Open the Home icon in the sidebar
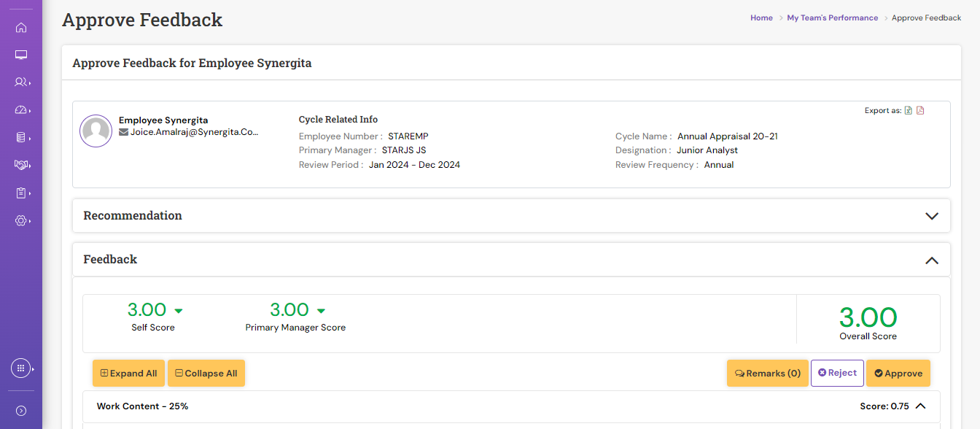980x429 pixels. tap(20, 28)
